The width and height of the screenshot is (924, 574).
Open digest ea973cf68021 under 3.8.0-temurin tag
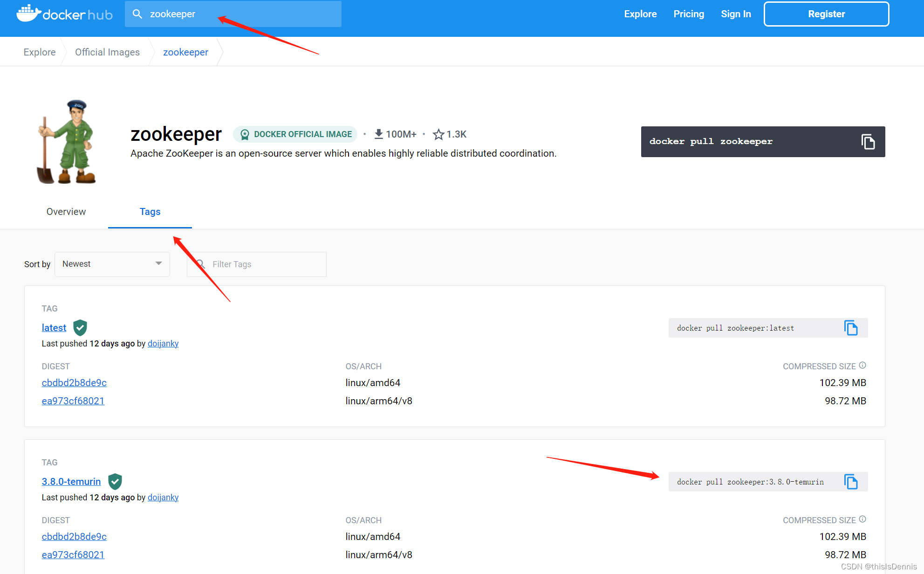click(73, 555)
